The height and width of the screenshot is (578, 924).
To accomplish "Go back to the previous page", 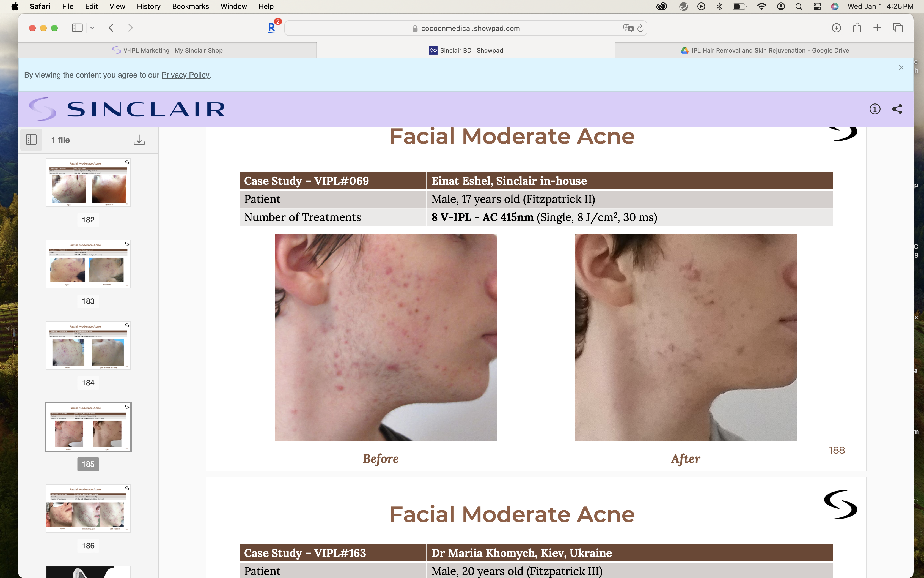I will point(111,28).
